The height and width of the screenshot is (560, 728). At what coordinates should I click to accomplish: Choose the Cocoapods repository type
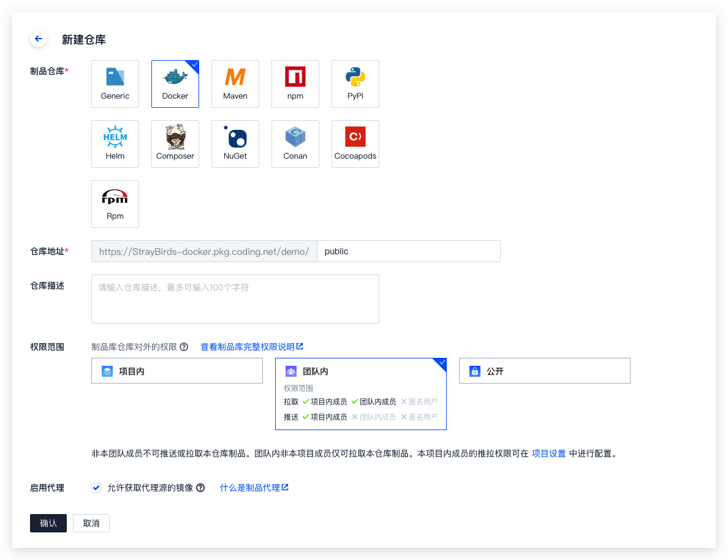point(355,144)
